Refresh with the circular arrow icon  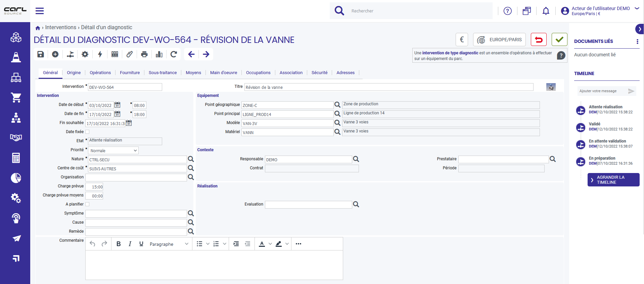(174, 54)
